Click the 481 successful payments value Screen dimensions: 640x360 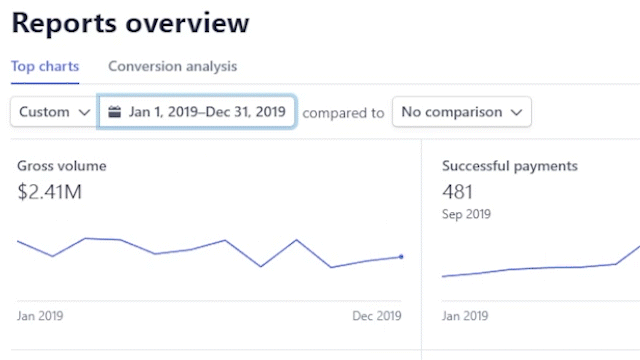tap(457, 192)
